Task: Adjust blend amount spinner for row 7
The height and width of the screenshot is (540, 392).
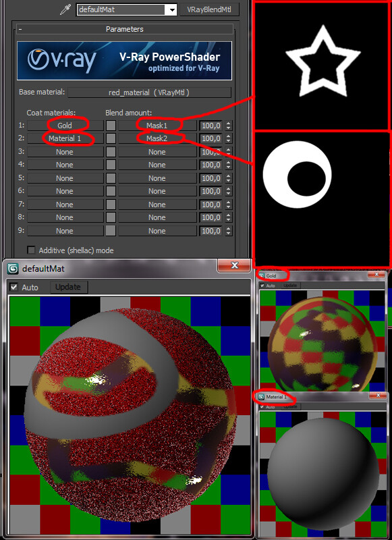Action: [229, 205]
